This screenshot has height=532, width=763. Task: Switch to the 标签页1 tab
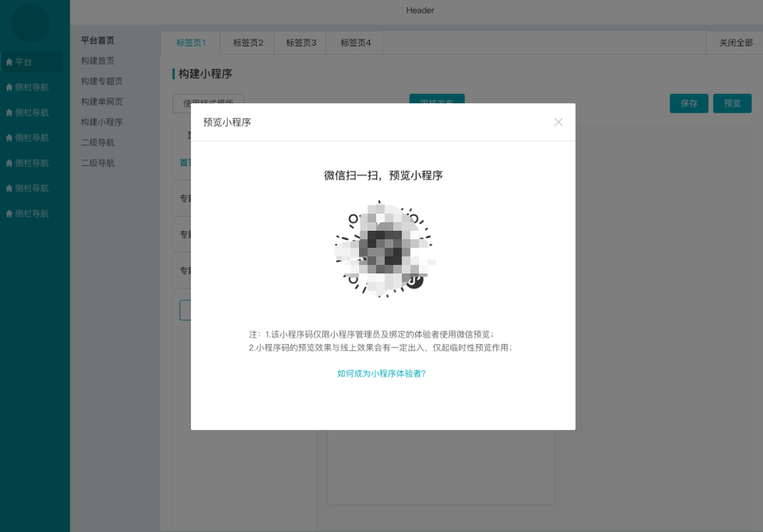191,43
